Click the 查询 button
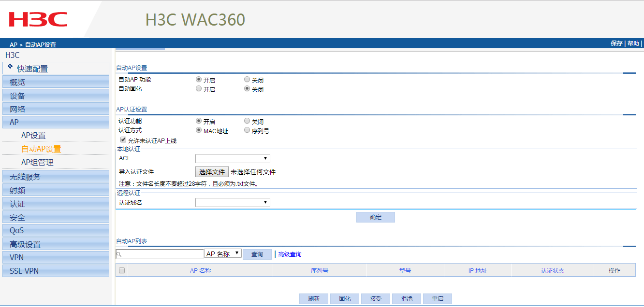Image resolution: width=644 pixels, height=307 pixels. coord(257,254)
